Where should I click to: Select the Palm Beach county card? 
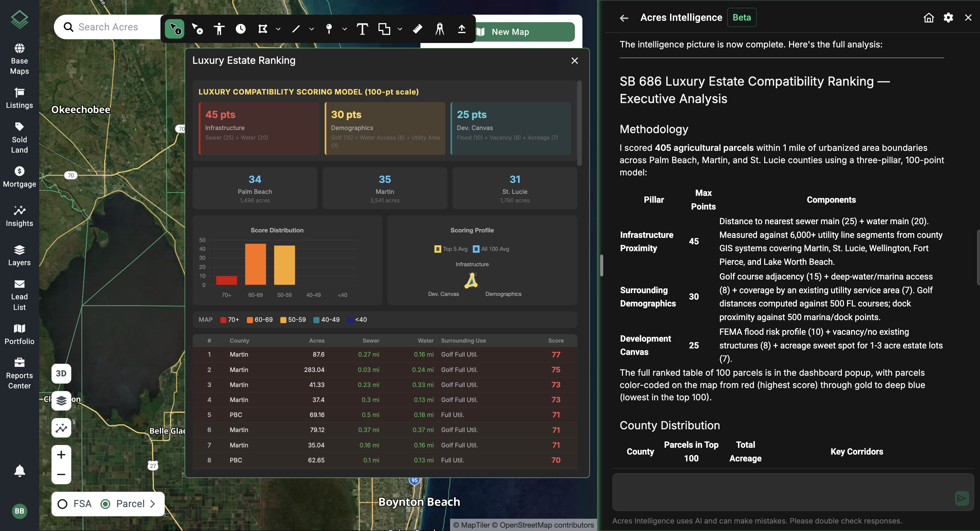[x=255, y=188]
